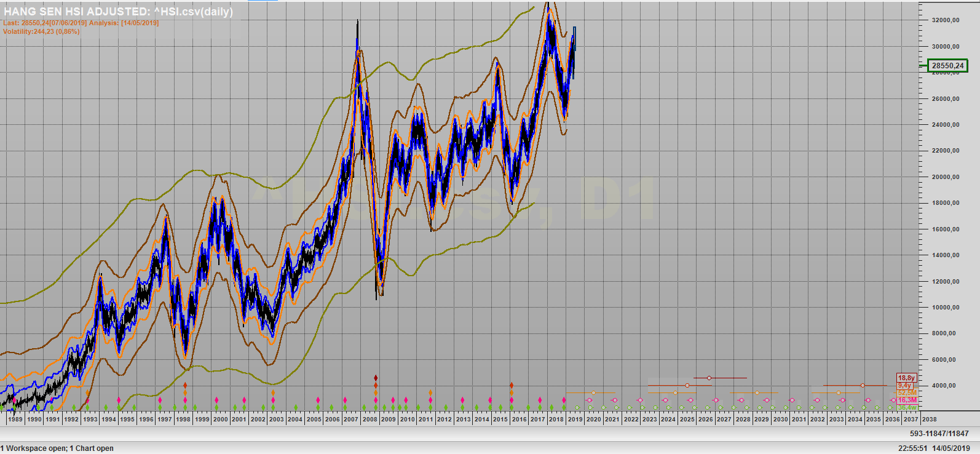
Task: Click the 2008 year label
Action: tap(370, 419)
